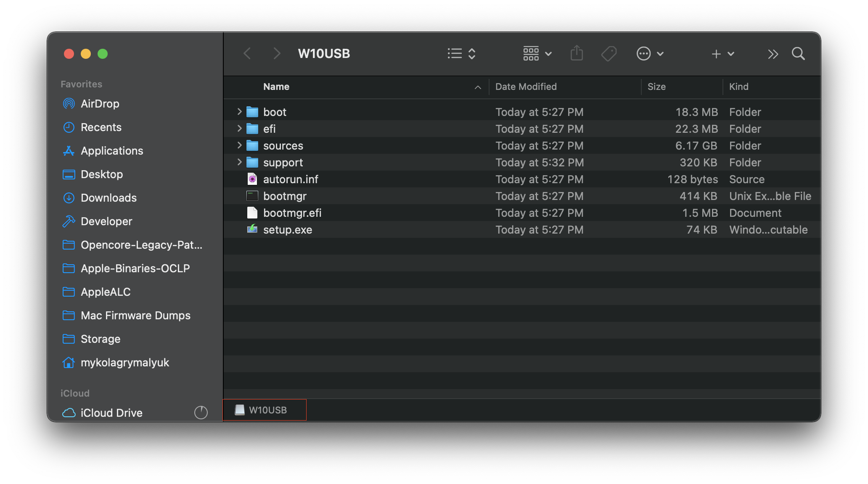Open the setup.exe file

pos(288,229)
